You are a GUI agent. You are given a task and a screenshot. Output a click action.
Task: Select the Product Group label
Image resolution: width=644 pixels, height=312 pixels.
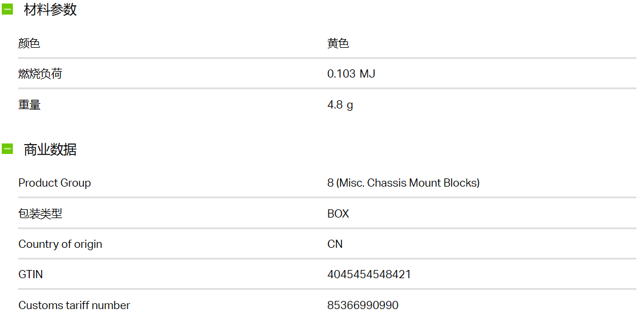[55, 183]
